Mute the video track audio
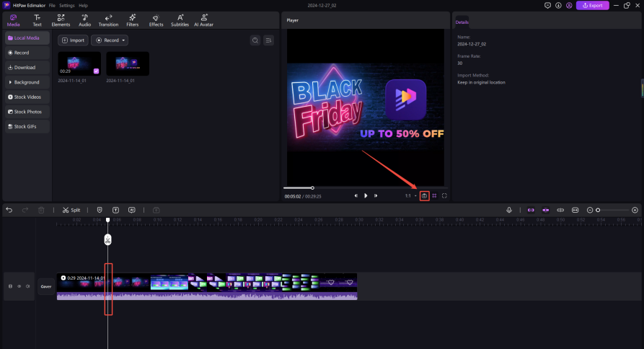 point(27,286)
